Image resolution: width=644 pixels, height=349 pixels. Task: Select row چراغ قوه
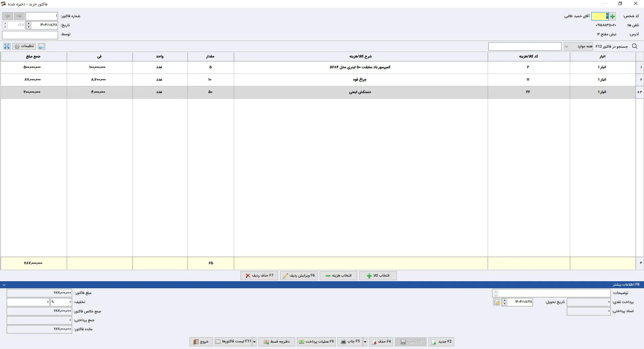[x=322, y=80]
